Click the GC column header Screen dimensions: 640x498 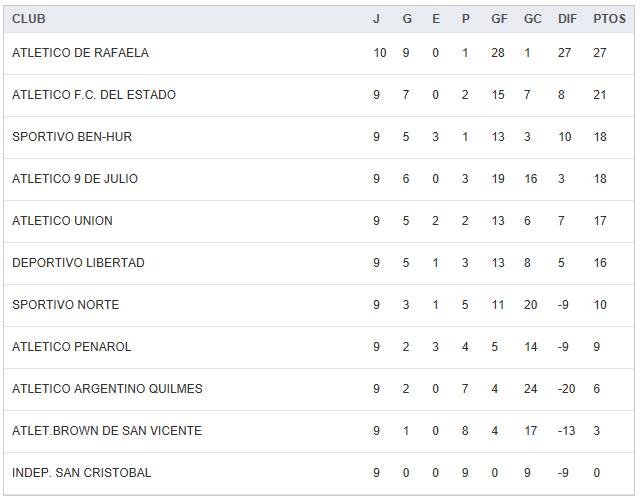532,19
